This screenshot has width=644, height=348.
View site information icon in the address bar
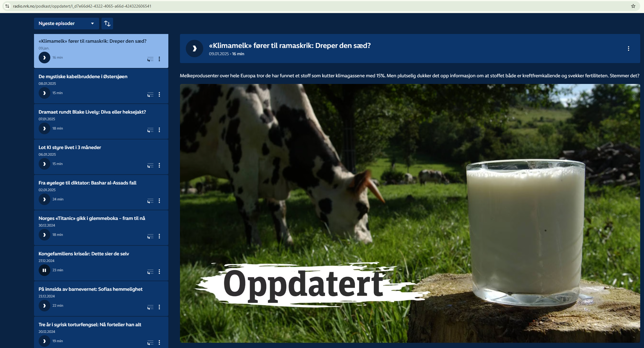click(7, 6)
